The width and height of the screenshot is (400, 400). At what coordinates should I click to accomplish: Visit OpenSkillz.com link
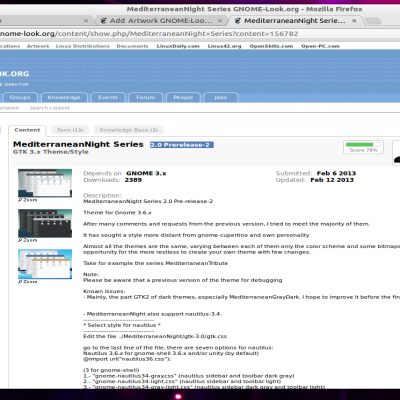coord(271,46)
